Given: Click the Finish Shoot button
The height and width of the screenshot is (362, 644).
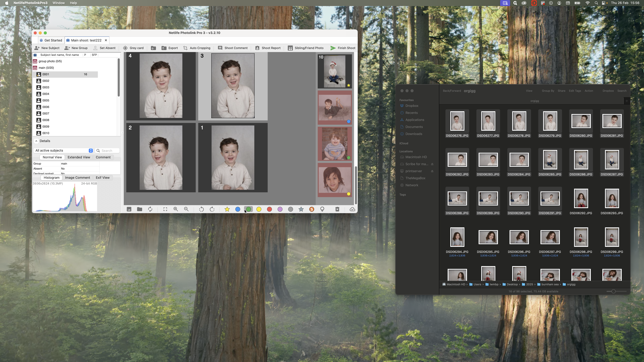Looking at the screenshot, I should (x=343, y=48).
